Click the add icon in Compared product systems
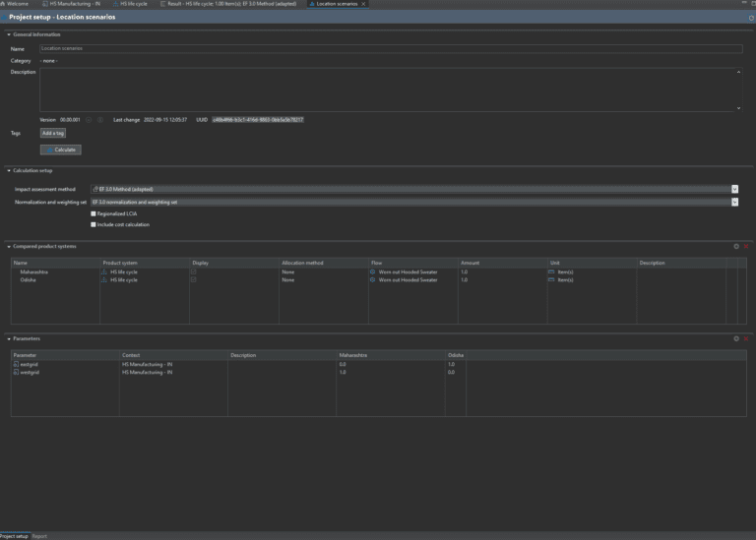This screenshot has height=540, width=756. tap(735, 246)
